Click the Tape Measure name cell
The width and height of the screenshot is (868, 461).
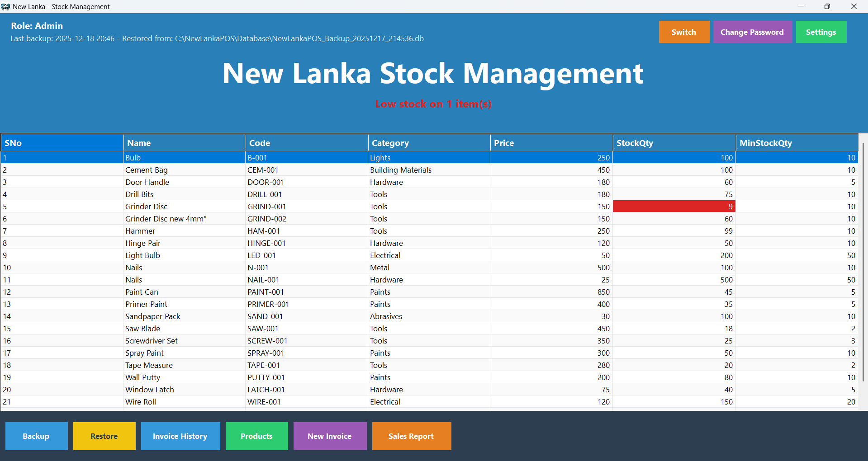[185, 365]
